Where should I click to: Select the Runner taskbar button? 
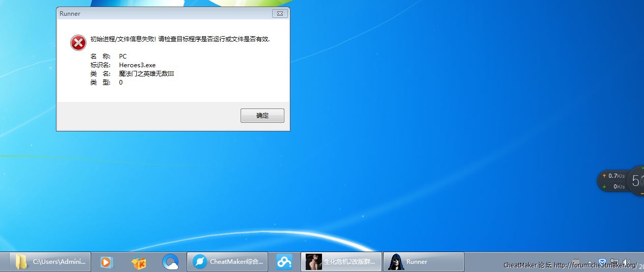click(423, 262)
